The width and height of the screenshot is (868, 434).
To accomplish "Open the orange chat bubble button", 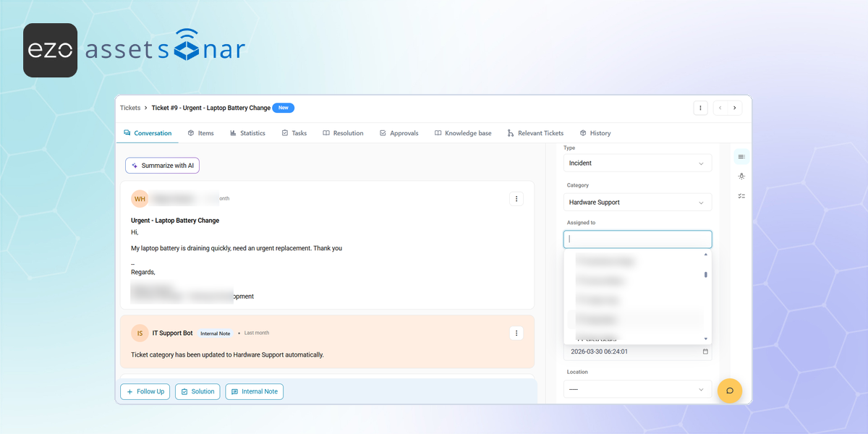I will pos(730,391).
